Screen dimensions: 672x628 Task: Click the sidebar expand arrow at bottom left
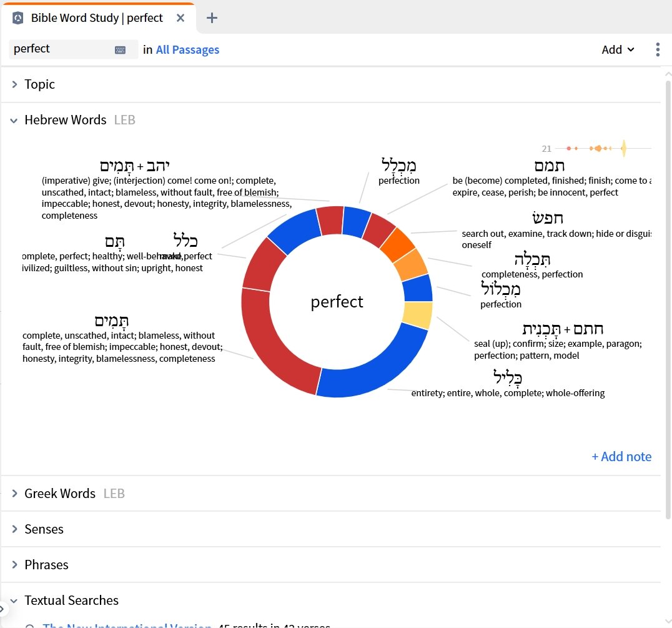click(2, 608)
